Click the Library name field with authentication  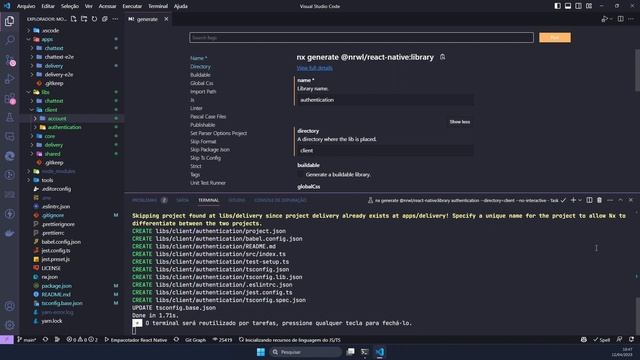pos(385,100)
